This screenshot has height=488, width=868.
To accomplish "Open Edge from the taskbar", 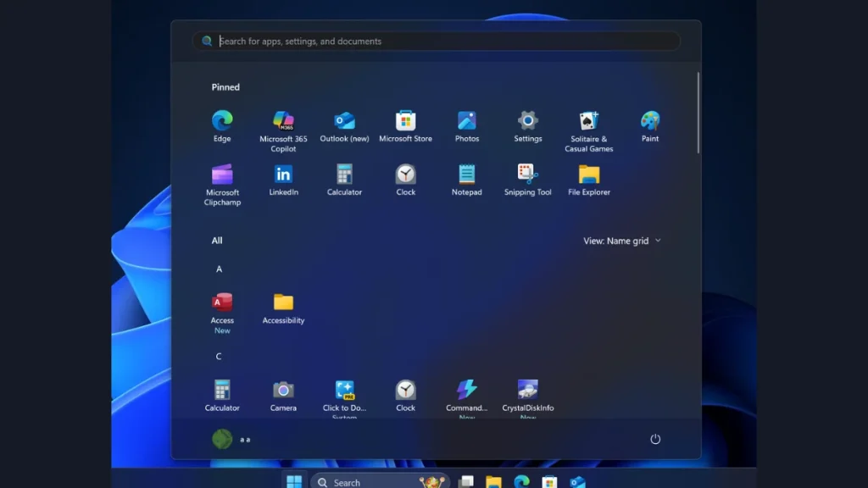I will pos(521,482).
